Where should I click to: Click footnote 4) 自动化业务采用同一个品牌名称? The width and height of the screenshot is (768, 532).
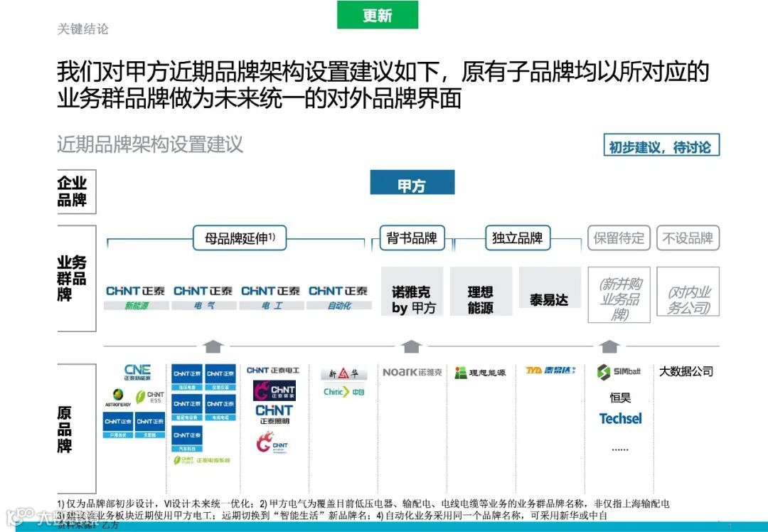(x=491, y=515)
